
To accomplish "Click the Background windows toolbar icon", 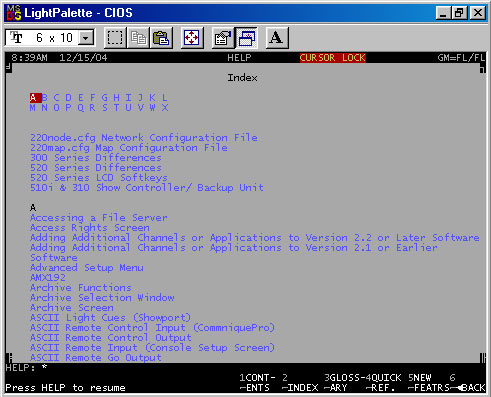I will coord(246,38).
